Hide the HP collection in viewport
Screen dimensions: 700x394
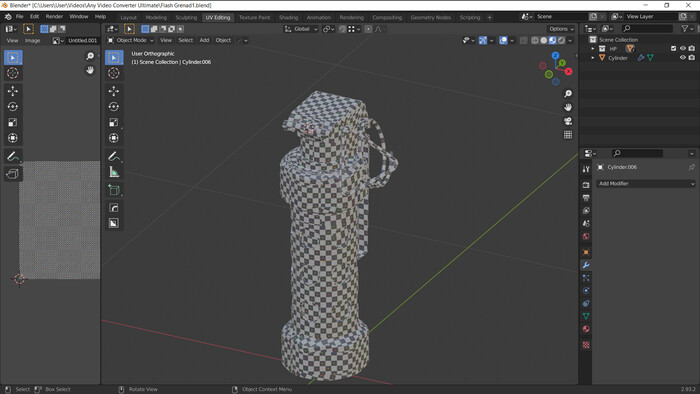pos(683,48)
